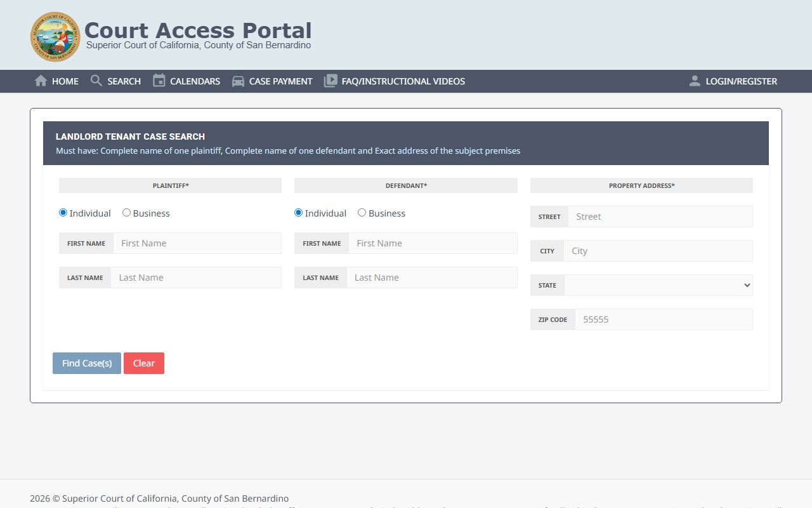Click the Find Case(s) button
Viewport: 812px width, 508px height.
click(x=87, y=363)
